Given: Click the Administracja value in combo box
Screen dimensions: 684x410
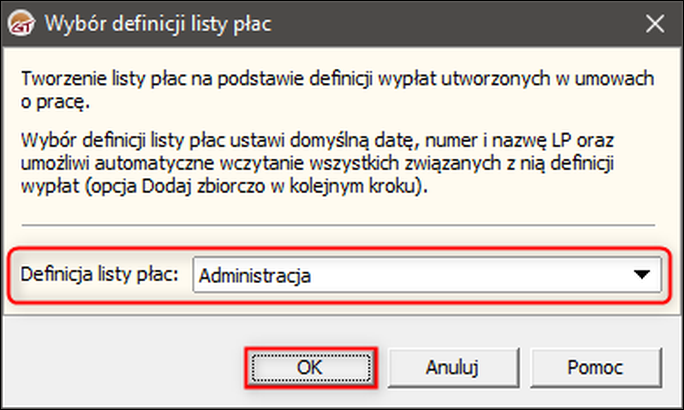Looking at the screenshot, I should pyautogui.click(x=254, y=276).
